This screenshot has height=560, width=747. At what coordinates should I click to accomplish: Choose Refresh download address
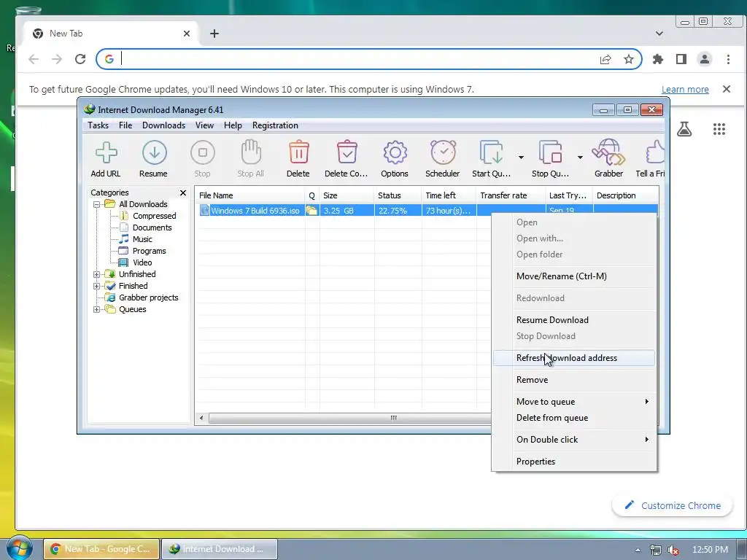pos(574,358)
